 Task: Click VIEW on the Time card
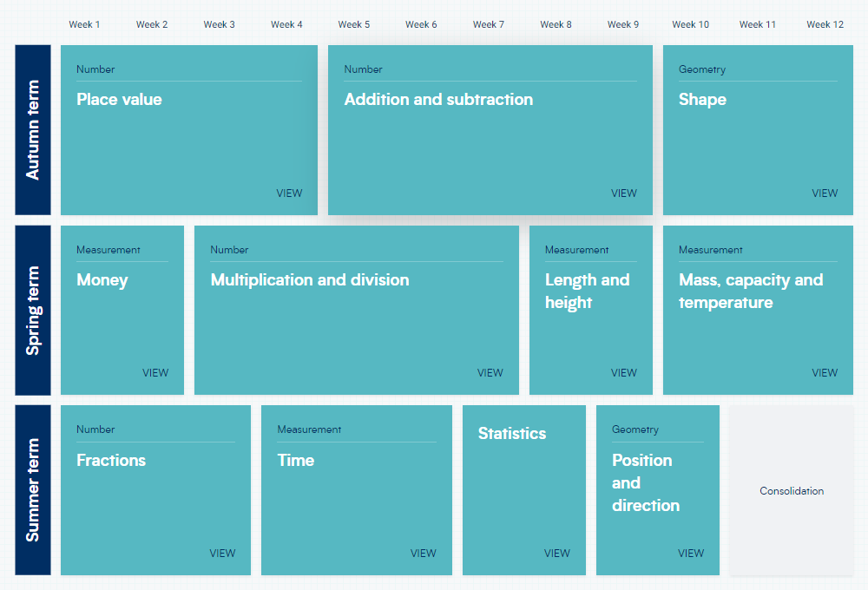pyautogui.click(x=424, y=554)
